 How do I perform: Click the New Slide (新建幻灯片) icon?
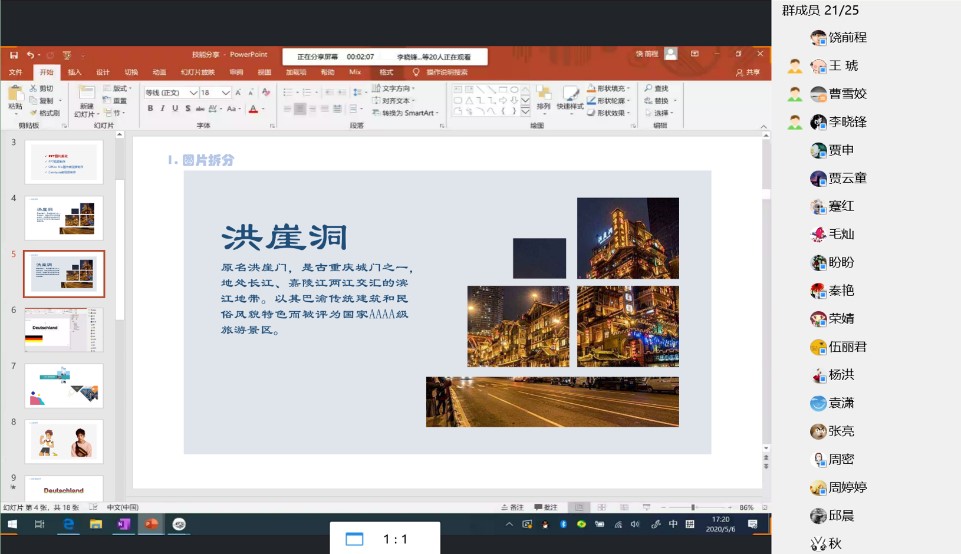86,93
